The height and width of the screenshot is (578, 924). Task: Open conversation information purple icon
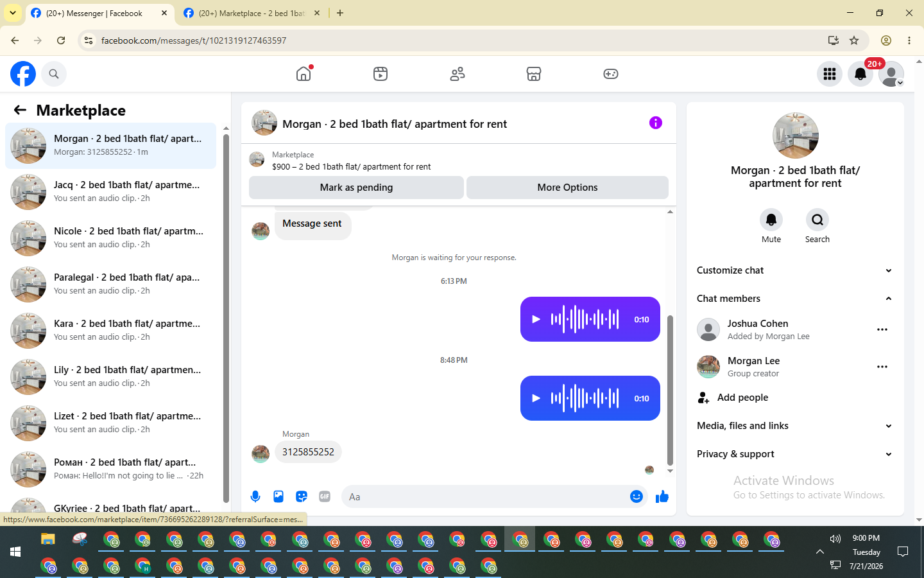point(655,123)
